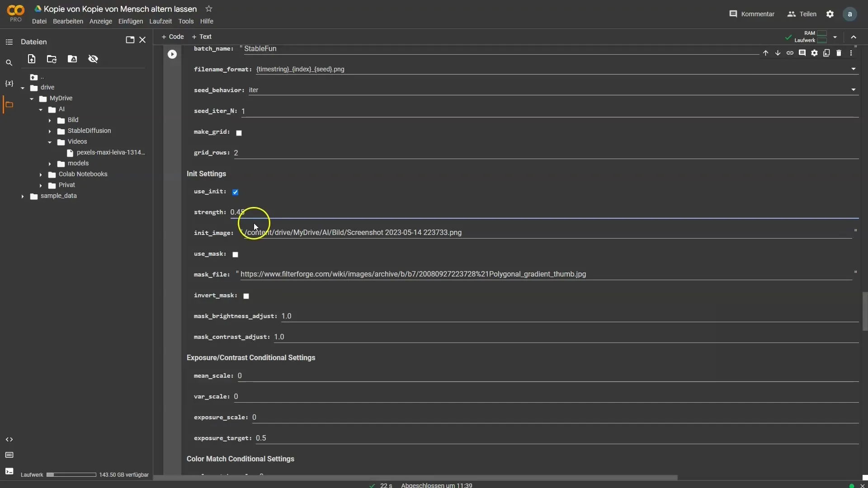
Task: Open the seed_behavior dropdown
Action: (x=854, y=90)
